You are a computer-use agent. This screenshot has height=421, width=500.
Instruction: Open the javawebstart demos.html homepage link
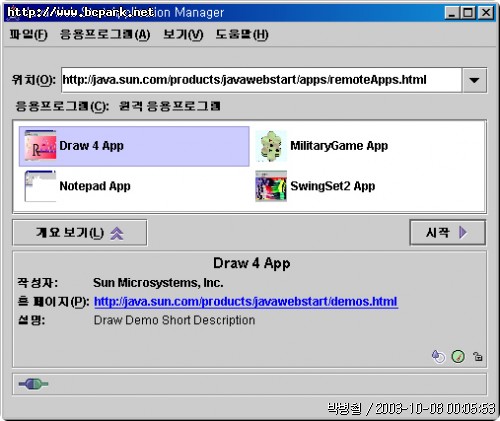246,302
